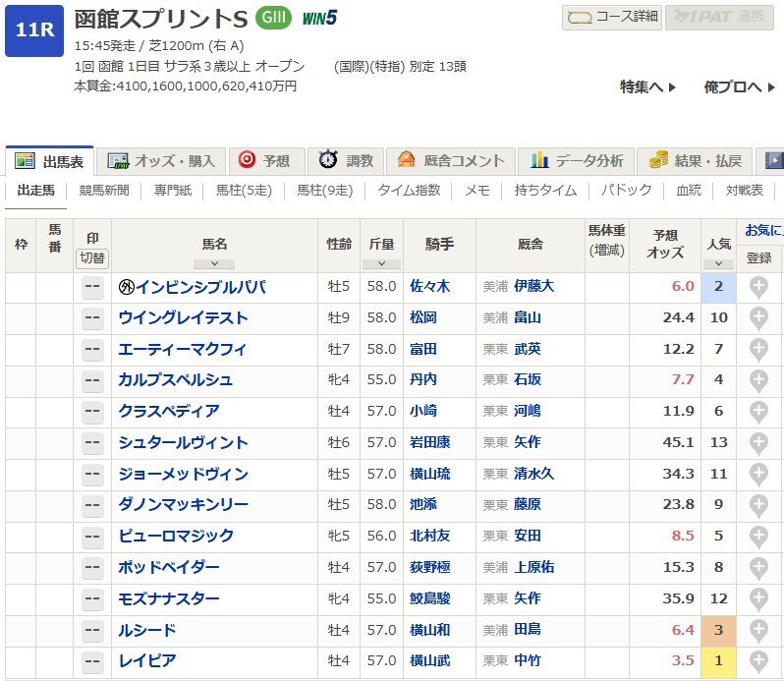Toggle the mark selector for インビンシブルパパ
The height and width of the screenshot is (681, 784).
[x=92, y=288]
